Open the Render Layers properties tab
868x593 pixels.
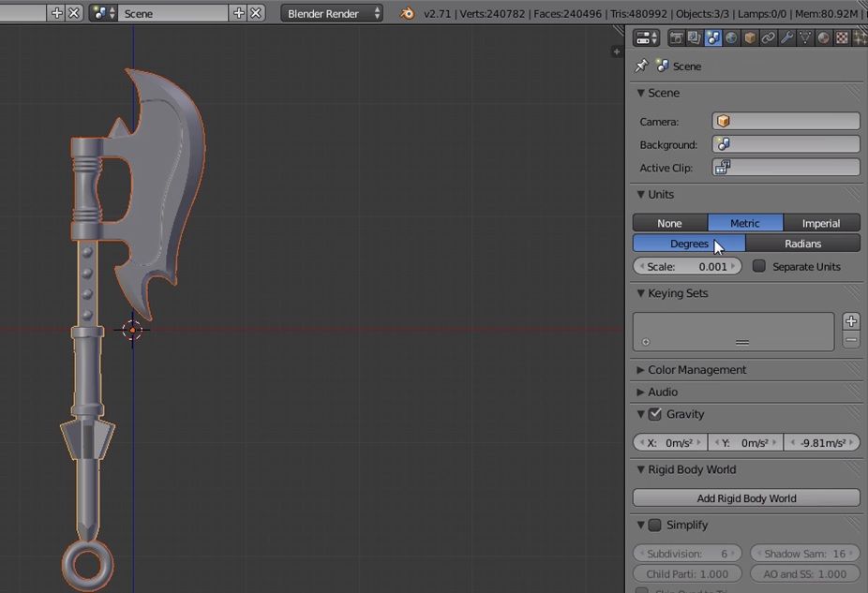pyautogui.click(x=695, y=37)
